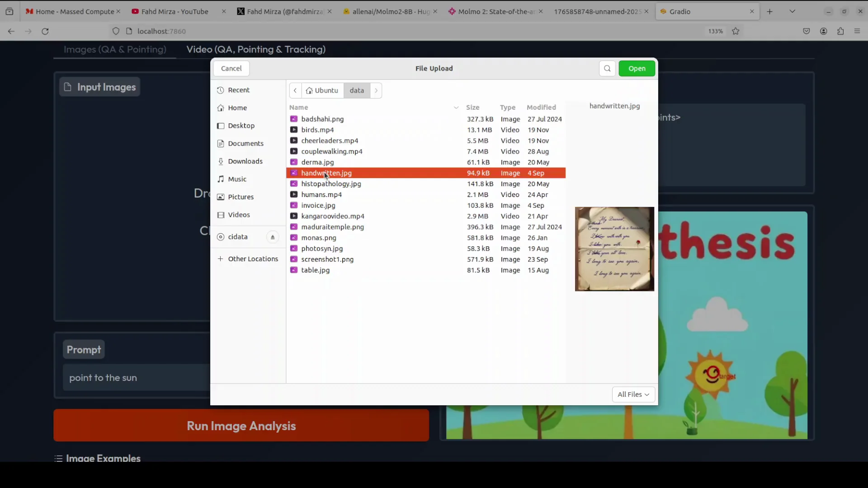Click the search icon in File Upload dialog
868x488 pixels.
coord(607,68)
